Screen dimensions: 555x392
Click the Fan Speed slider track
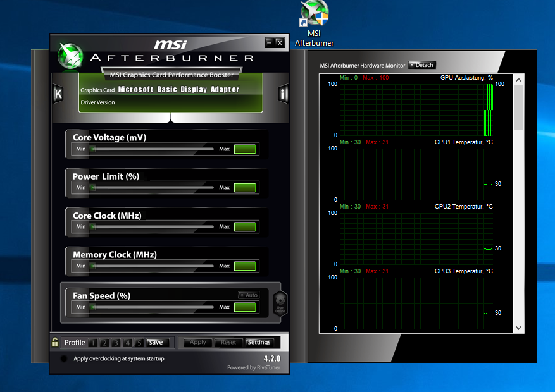(x=153, y=307)
